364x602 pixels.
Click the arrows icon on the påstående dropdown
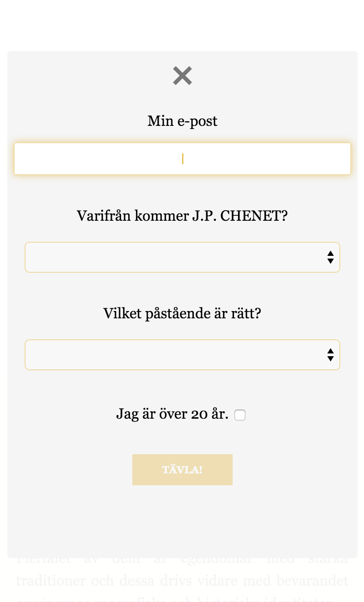click(331, 355)
